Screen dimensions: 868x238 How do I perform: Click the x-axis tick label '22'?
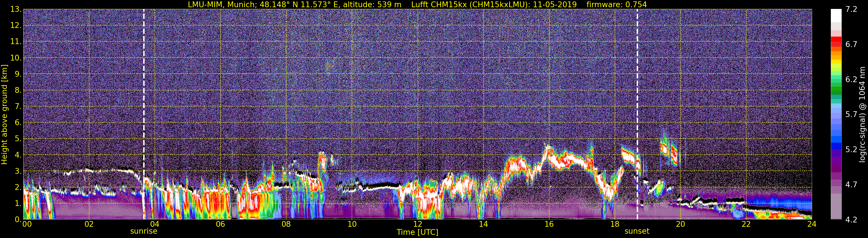pos(746,224)
